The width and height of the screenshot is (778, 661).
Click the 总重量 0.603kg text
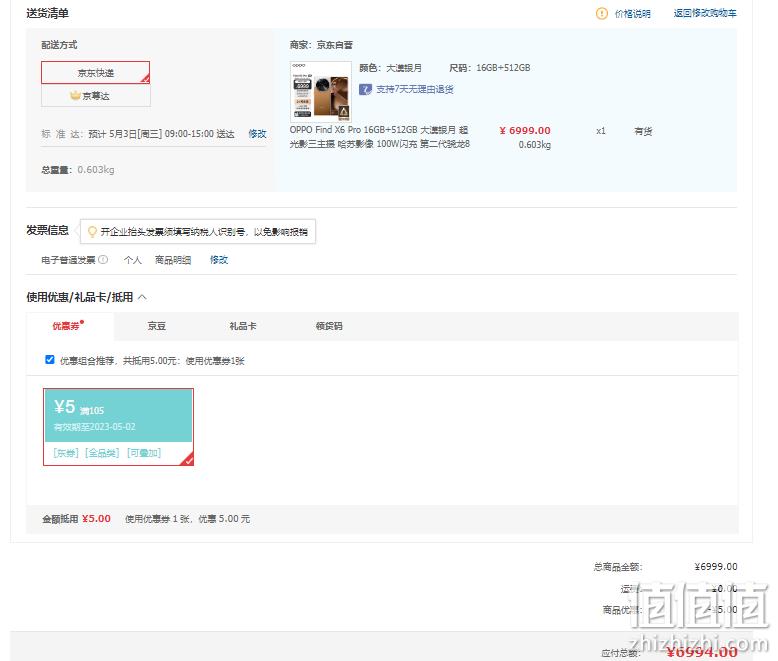78,170
